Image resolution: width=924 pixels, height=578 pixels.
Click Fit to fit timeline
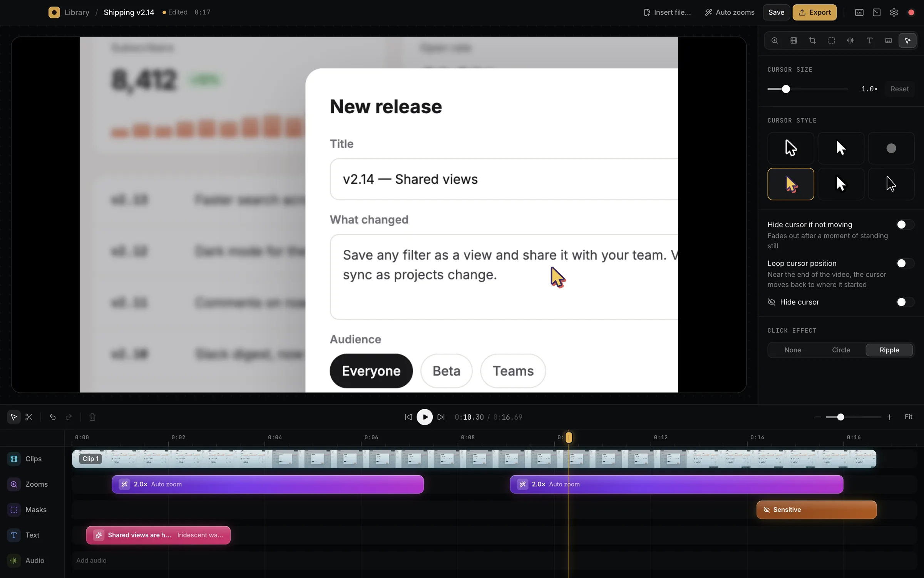pos(908,417)
